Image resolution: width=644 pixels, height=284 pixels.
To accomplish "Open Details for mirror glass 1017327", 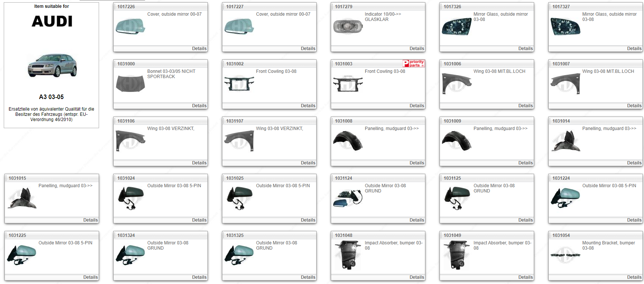I will 634,49.
